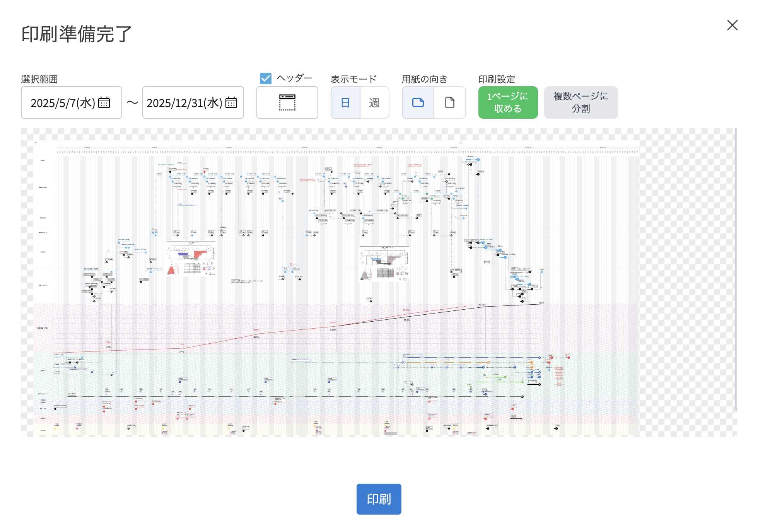
Task: Click the end date field 2025/12/31
Action: tap(184, 103)
